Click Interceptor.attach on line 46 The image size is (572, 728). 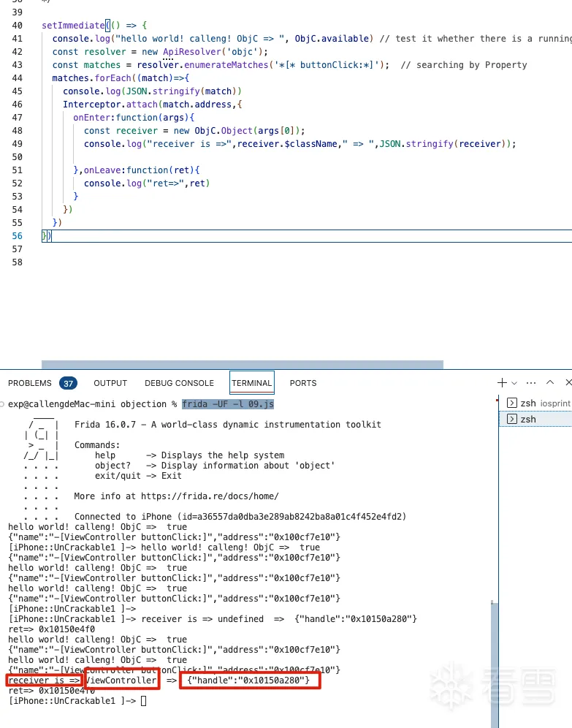point(110,105)
